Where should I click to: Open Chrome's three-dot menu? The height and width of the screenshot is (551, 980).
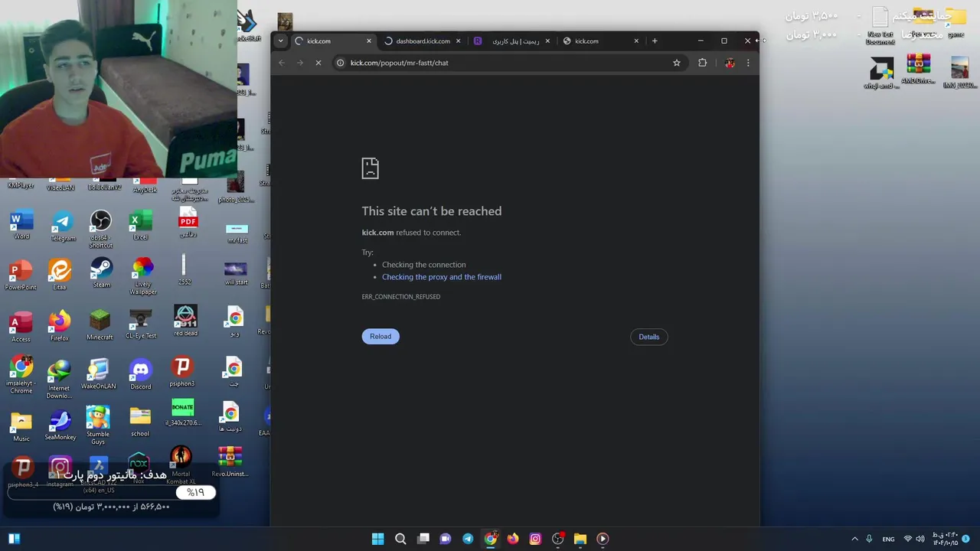pos(748,63)
